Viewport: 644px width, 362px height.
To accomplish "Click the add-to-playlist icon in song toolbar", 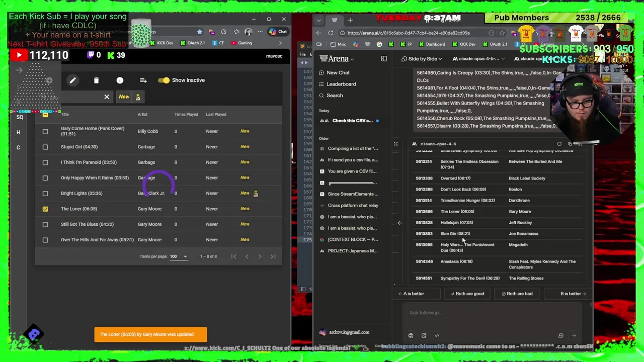I will click(143, 80).
